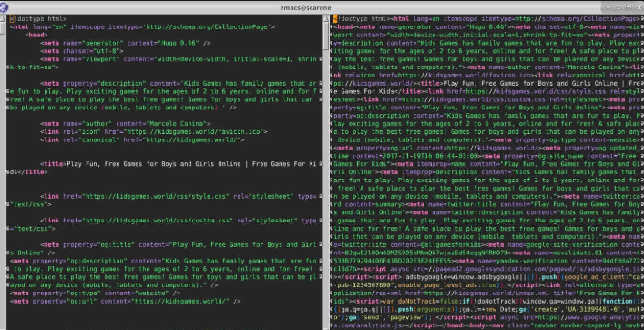
Task: Click the left pane vertical scrollbar thumb
Action: pyautogui.click(x=3, y=29)
